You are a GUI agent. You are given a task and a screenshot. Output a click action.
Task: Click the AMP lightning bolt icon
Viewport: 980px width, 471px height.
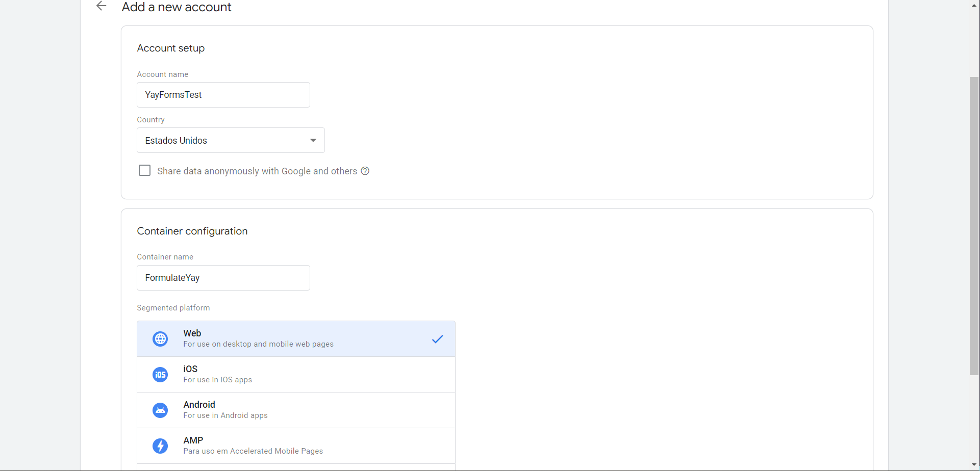click(160, 446)
